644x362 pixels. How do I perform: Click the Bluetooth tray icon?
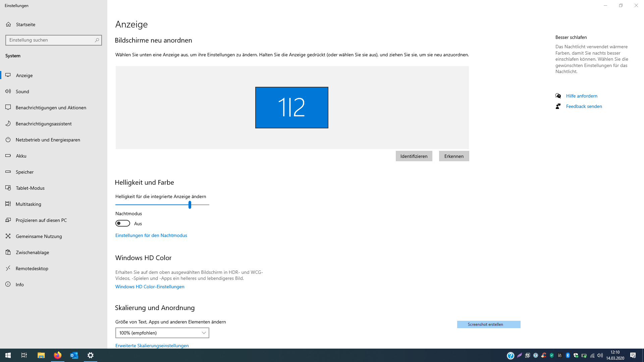[x=568, y=355]
